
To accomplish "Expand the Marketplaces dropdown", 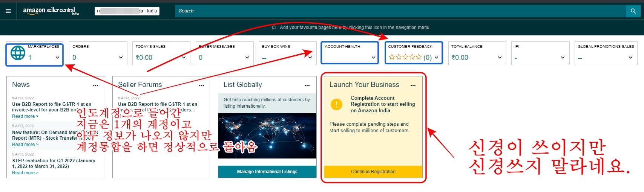I will point(57,58).
